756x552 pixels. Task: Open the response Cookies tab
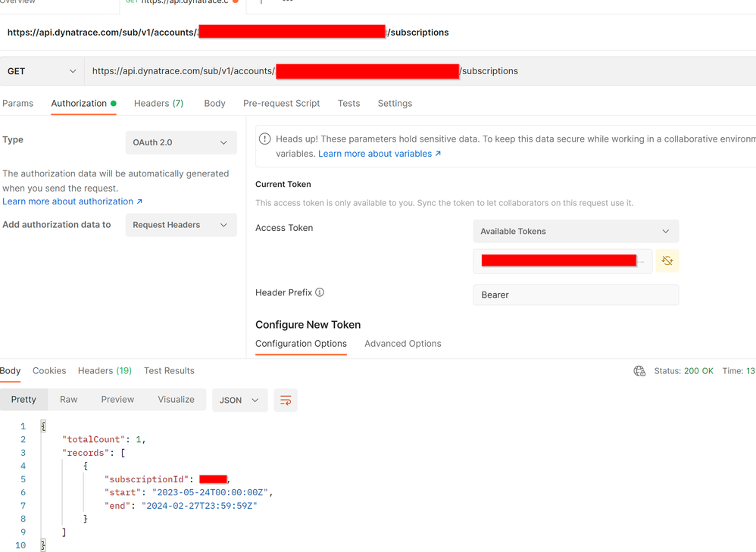point(49,371)
